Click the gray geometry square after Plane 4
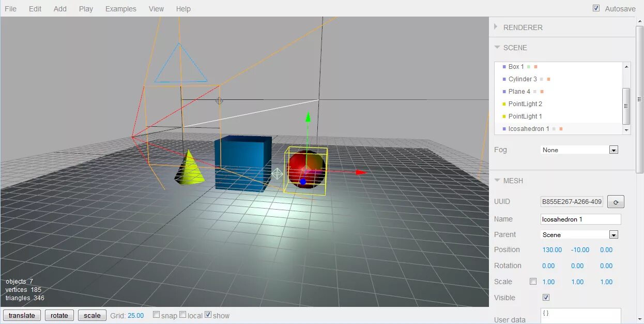This screenshot has width=644, height=324. 535,92
